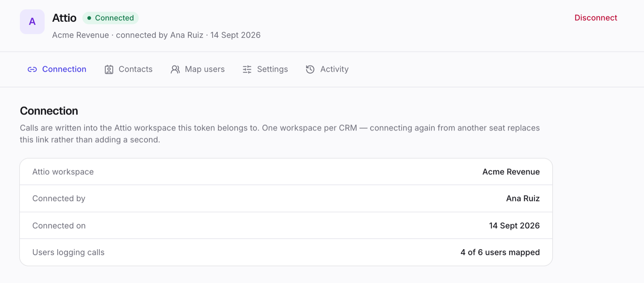
Task: View the Activity tab
Action: click(x=327, y=69)
